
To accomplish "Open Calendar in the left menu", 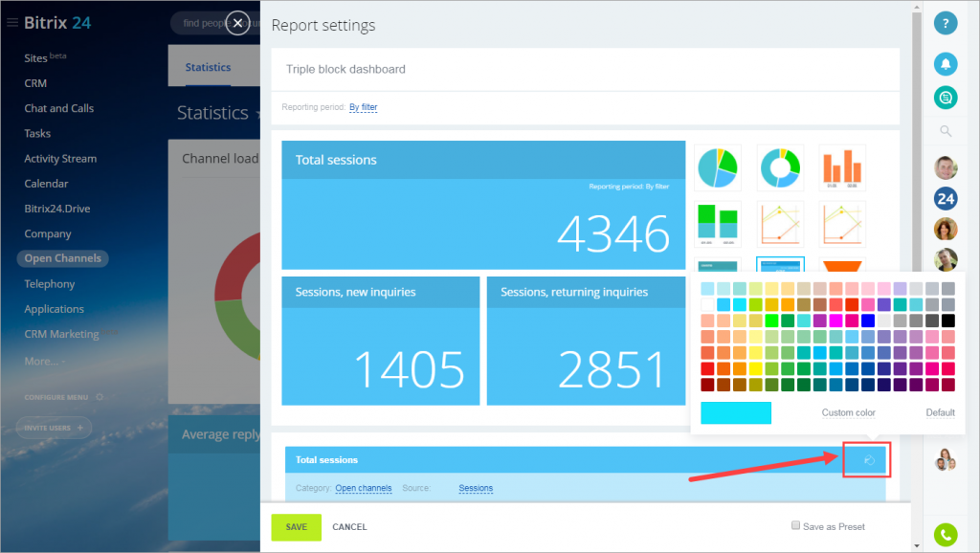I will 46,184.
